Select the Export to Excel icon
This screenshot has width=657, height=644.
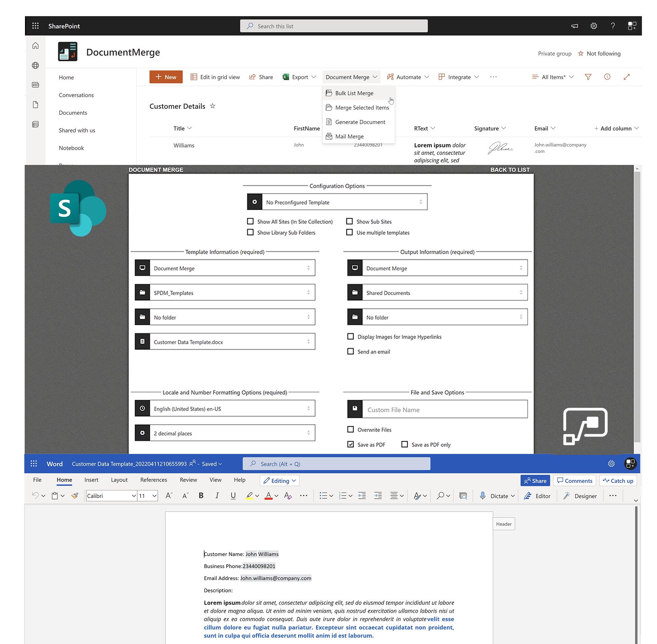(286, 77)
